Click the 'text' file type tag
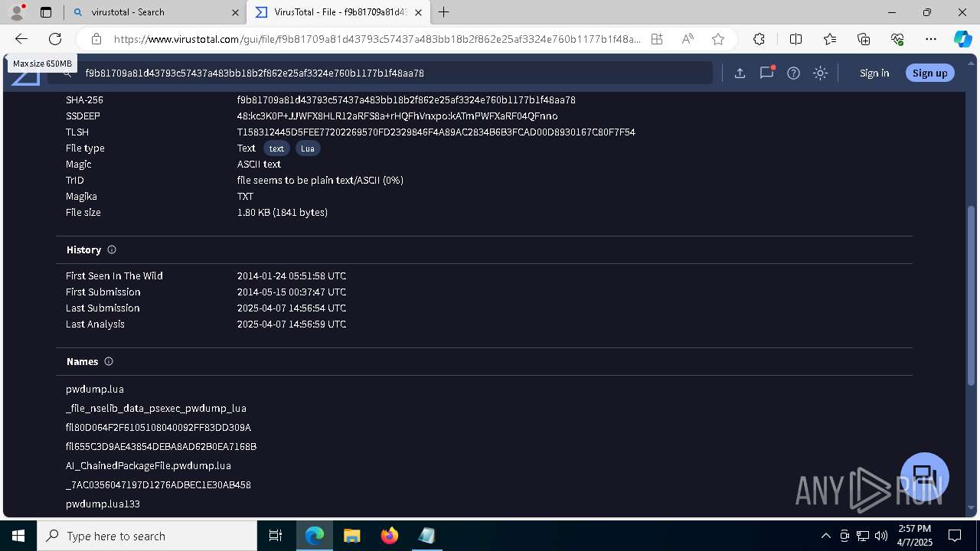980x551 pixels. tap(276, 148)
